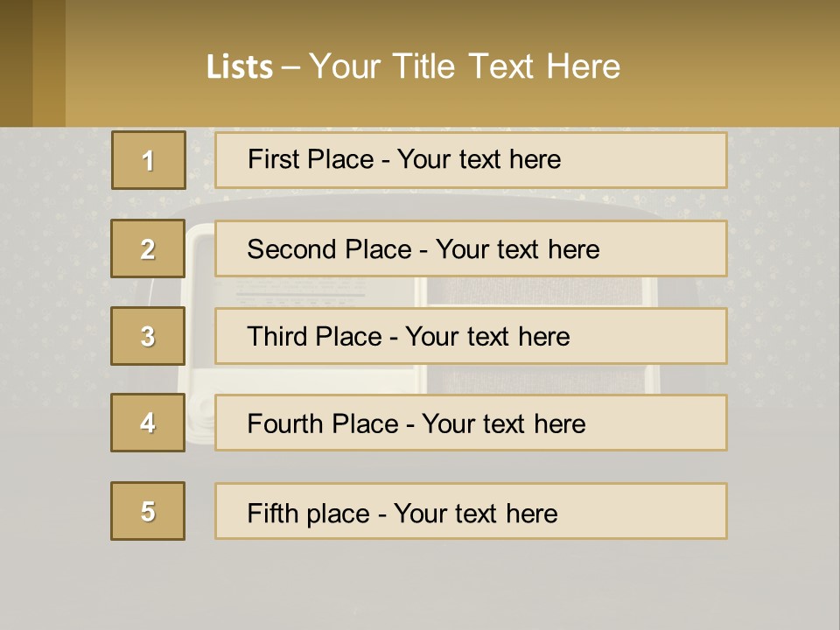Click the lighter brown stripe beside the dark one
This screenshot has width=840, height=630.
click(x=49, y=63)
